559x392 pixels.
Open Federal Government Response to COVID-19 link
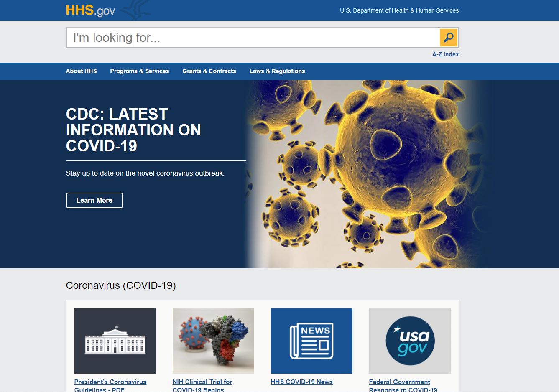pyautogui.click(x=403, y=386)
